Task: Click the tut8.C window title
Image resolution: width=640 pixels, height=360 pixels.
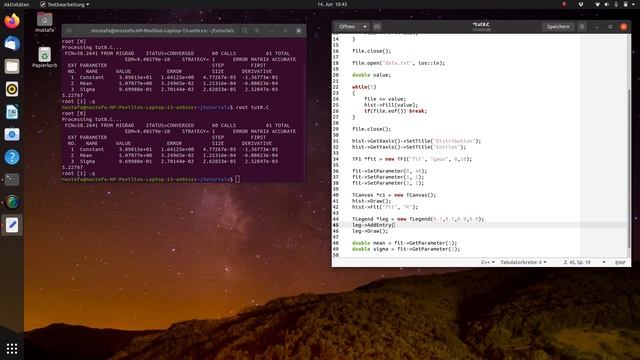Action: pos(481,24)
